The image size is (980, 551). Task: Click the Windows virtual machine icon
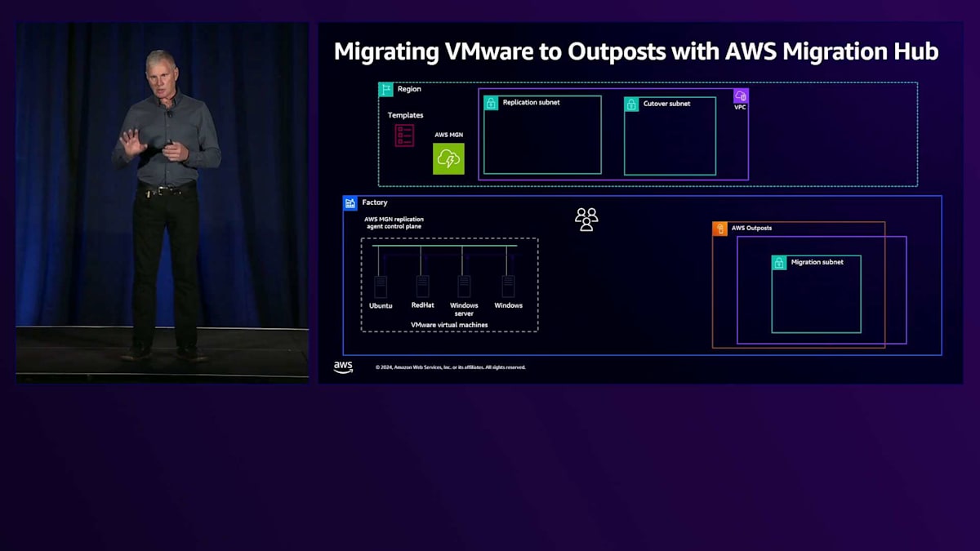pos(508,287)
